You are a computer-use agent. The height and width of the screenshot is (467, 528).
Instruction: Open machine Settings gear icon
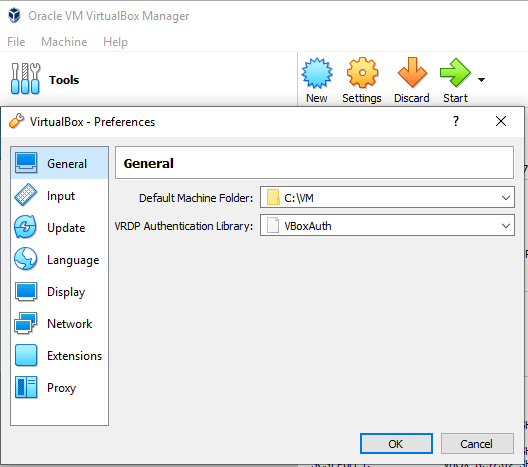coord(362,73)
